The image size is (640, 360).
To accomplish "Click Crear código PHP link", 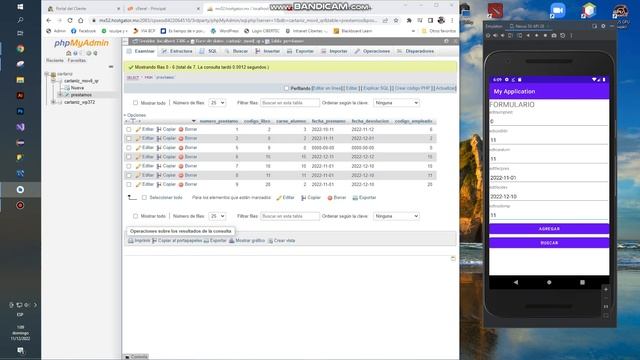I will point(412,88).
